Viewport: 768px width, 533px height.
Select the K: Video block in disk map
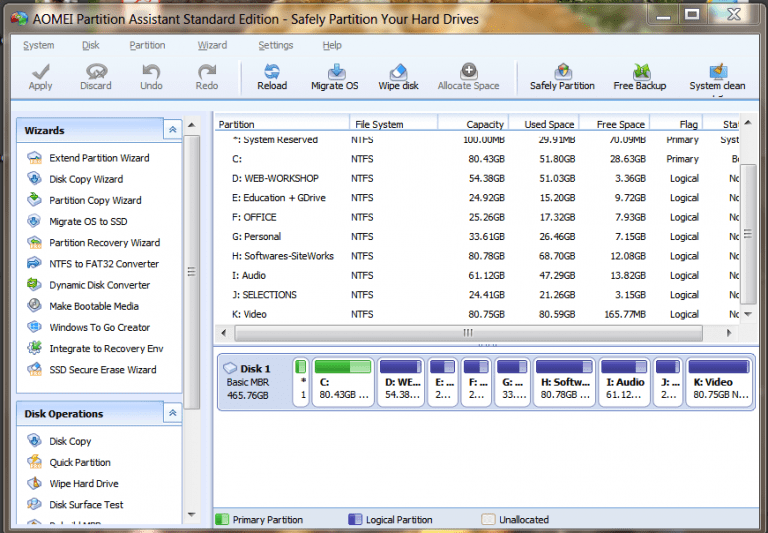point(719,382)
